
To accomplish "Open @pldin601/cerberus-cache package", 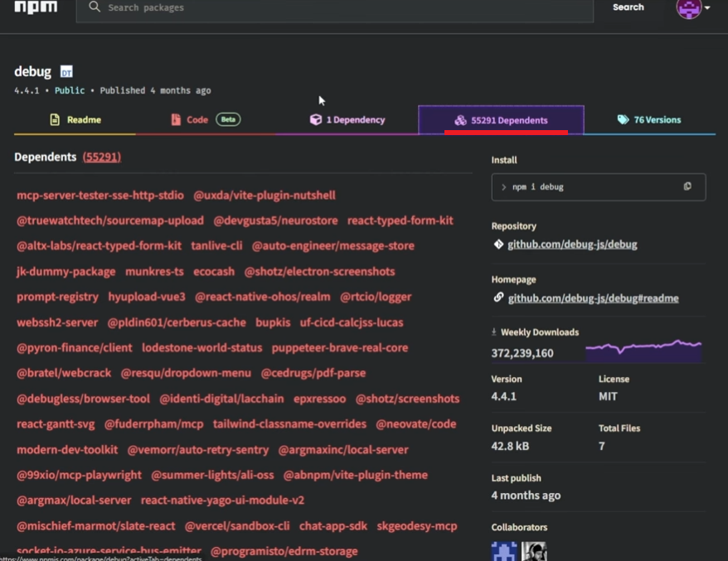I will pyautogui.click(x=177, y=322).
